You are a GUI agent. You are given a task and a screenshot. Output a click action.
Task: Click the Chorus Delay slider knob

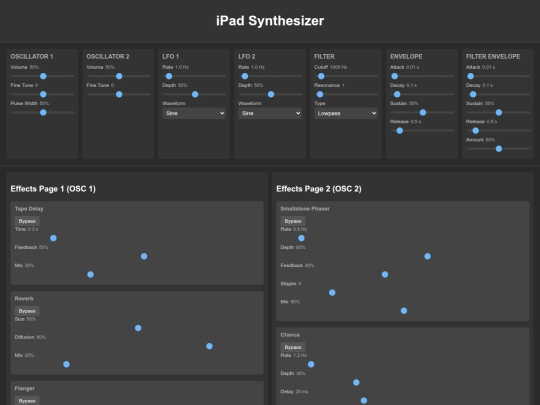point(364,401)
